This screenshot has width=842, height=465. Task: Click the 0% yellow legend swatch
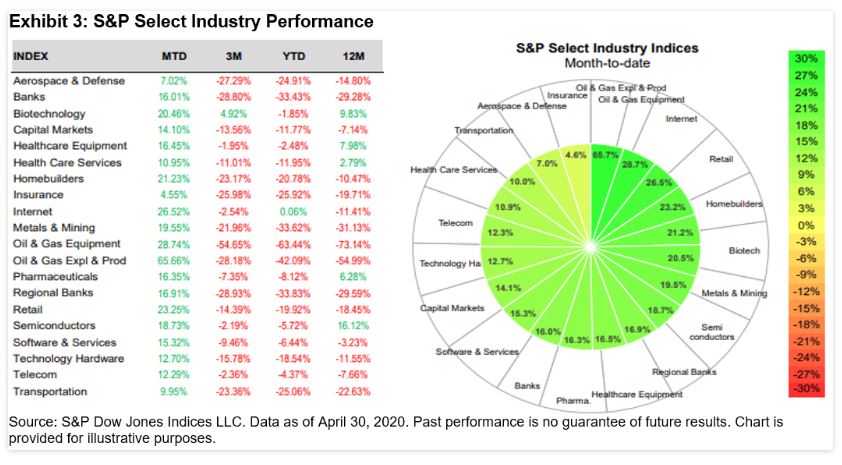tap(805, 226)
